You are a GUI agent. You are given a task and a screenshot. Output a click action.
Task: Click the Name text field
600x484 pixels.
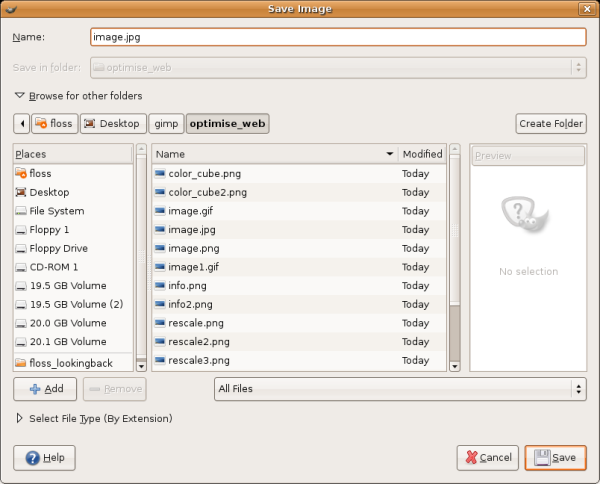(336, 37)
